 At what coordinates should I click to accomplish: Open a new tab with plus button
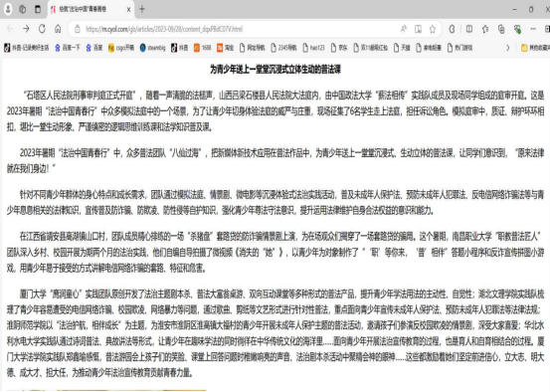[142, 9]
